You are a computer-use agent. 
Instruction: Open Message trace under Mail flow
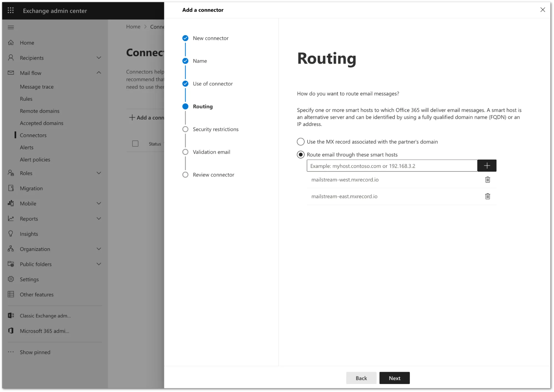click(37, 87)
